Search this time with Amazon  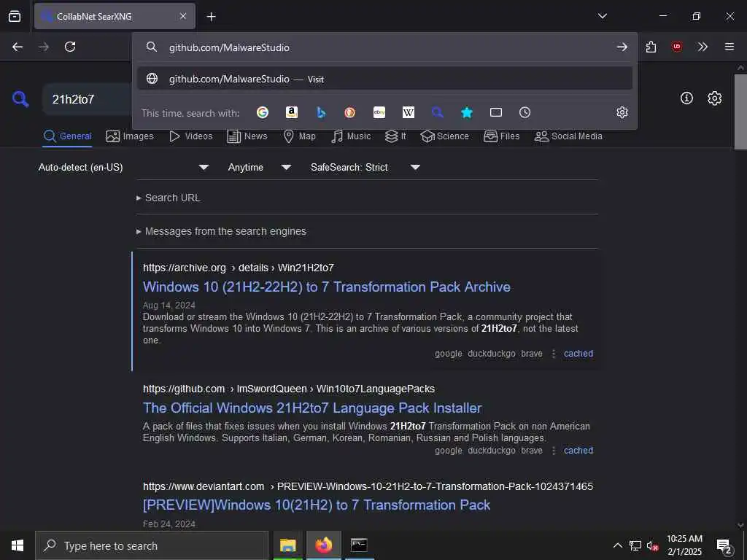(292, 112)
